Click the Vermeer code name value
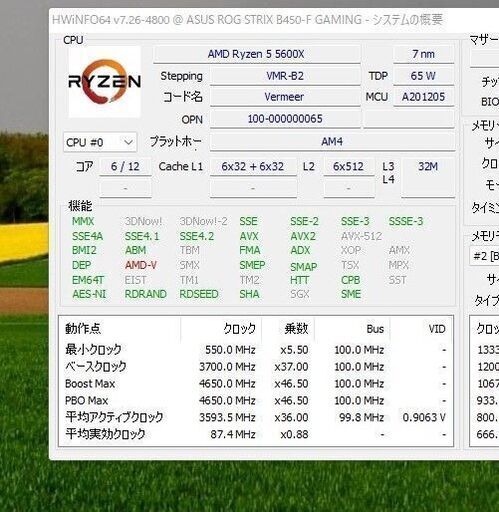 tap(285, 97)
